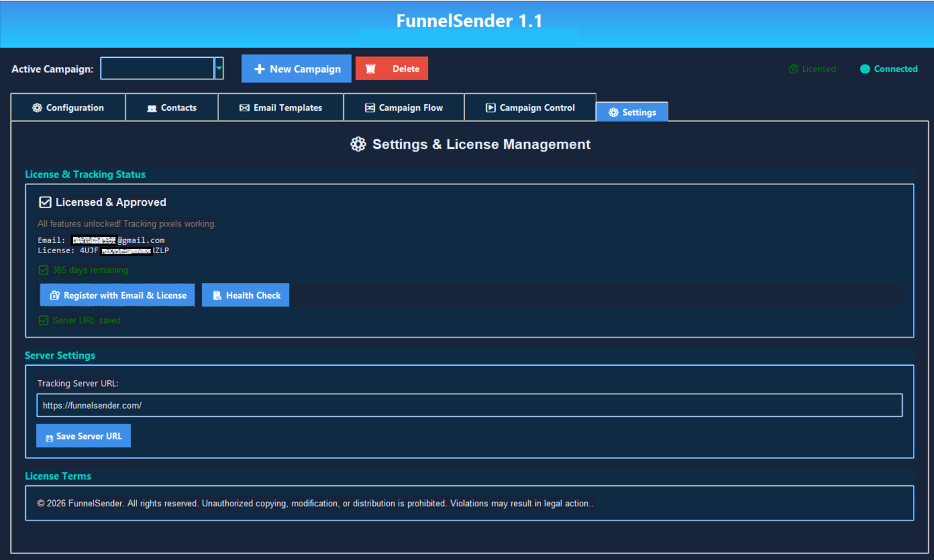
Task: Click the green Connected status dot
Action: tap(865, 68)
